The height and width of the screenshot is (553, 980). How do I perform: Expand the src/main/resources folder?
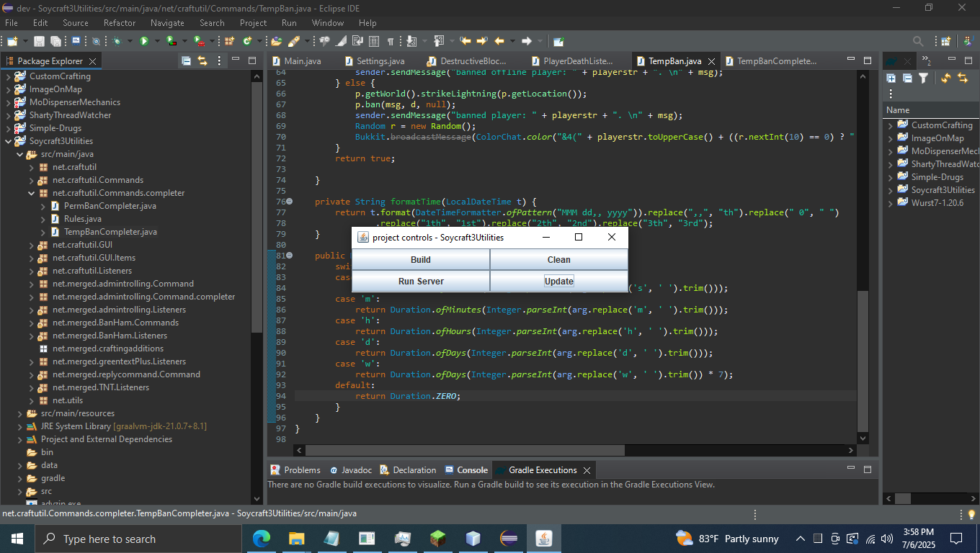20,413
